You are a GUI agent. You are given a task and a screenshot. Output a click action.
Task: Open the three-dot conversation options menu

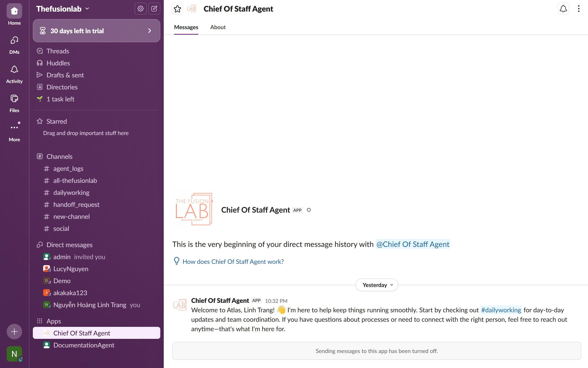point(579,9)
